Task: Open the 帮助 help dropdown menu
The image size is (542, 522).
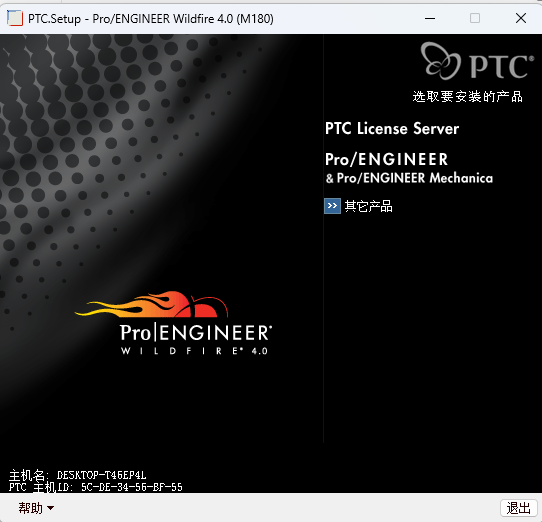Action: click(36, 508)
